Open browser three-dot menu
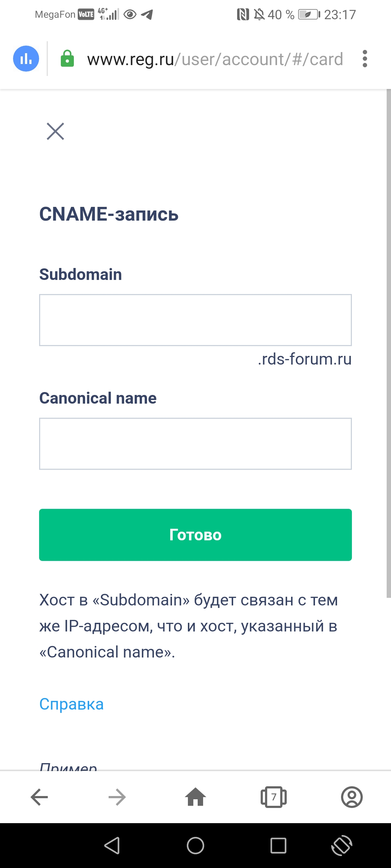Screen dimensions: 391x868 pyautogui.click(x=365, y=59)
